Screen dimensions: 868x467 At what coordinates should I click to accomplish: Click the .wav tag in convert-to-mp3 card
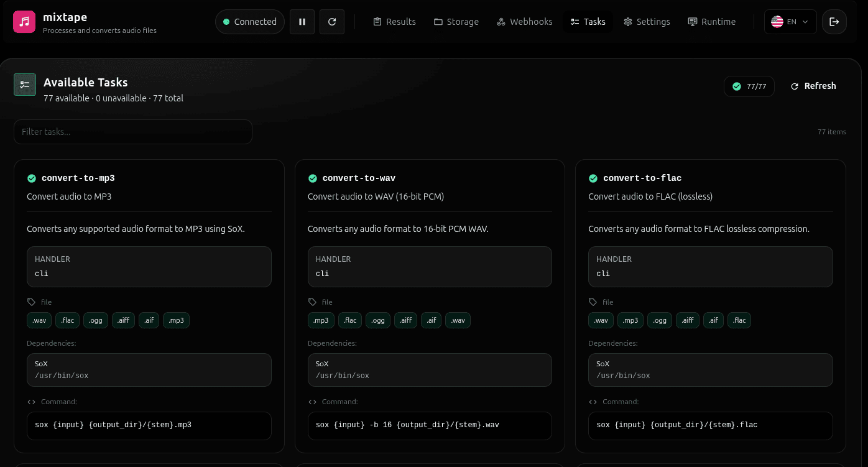click(x=40, y=320)
